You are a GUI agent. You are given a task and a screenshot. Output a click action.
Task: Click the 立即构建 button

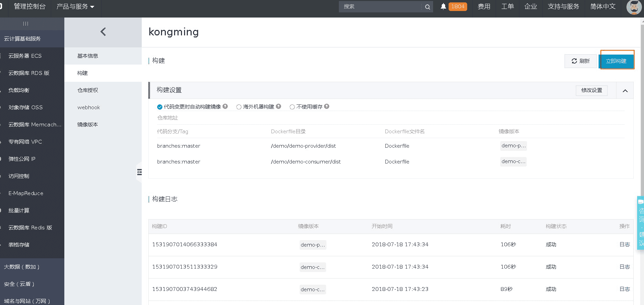pyautogui.click(x=616, y=61)
